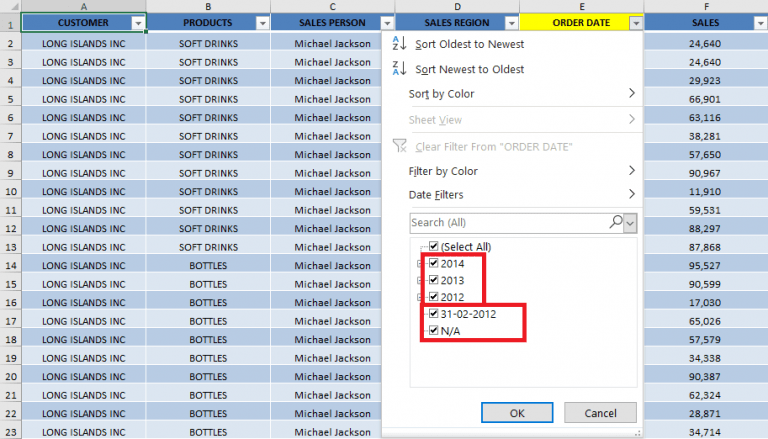This screenshot has height=439, width=768.
Task: Open the Date Filters submenu
Action: point(520,194)
